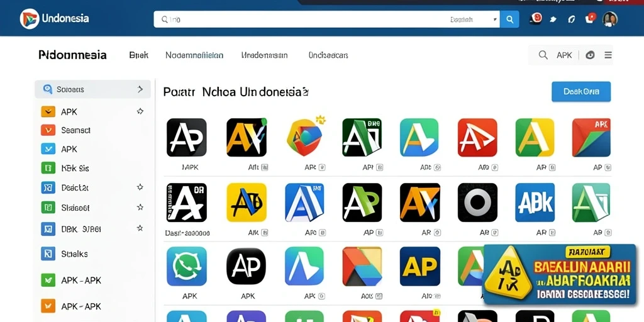This screenshot has width=644, height=322.
Task: Click the white tag icon in header
Action: click(x=553, y=19)
